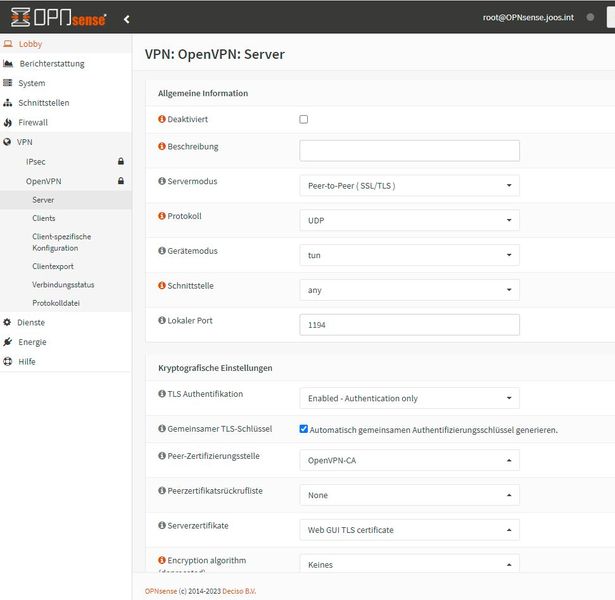Click the VPN globe icon

click(7, 142)
